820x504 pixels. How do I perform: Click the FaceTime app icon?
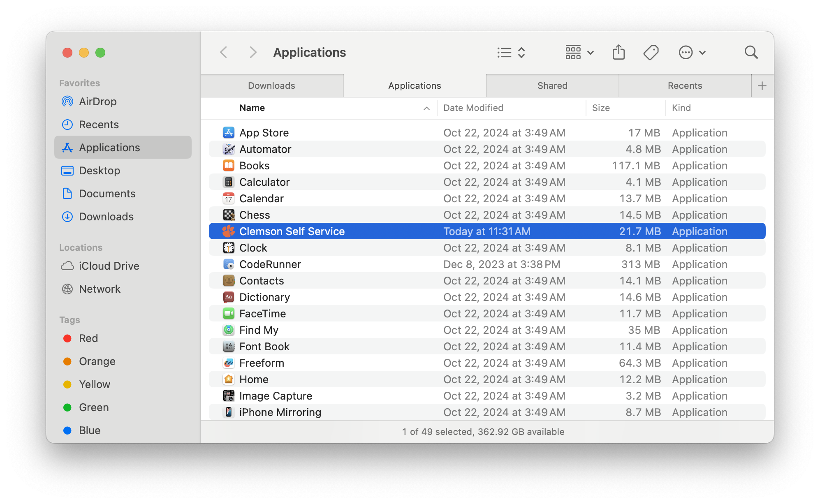229,313
